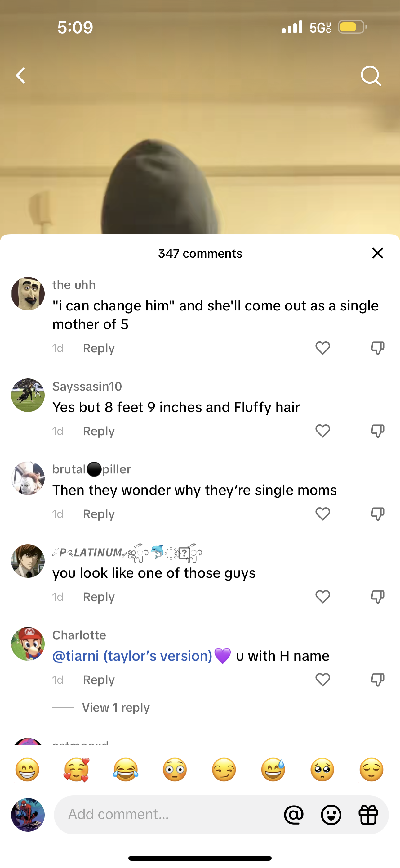Insert the face with tears of joy emoji

(126, 770)
